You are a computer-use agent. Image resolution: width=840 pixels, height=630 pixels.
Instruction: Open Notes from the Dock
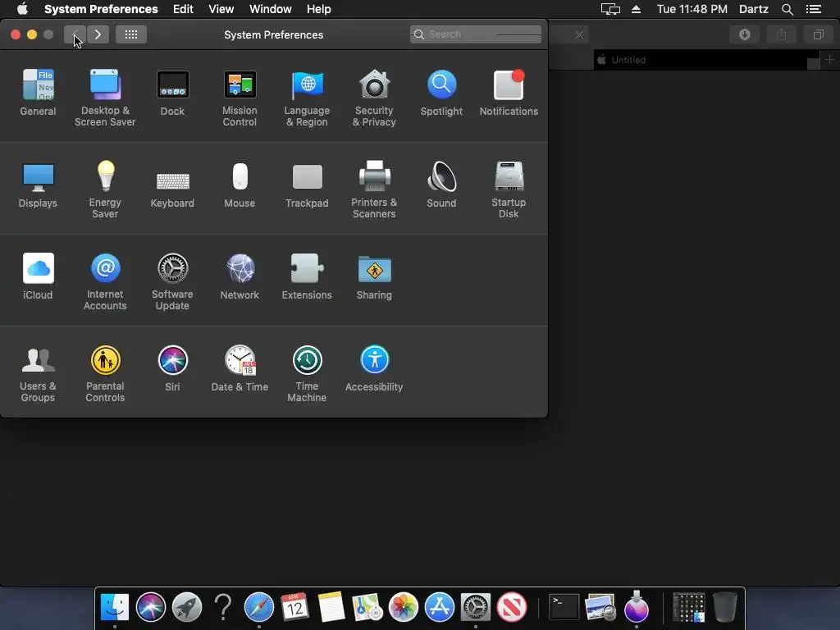(331, 607)
